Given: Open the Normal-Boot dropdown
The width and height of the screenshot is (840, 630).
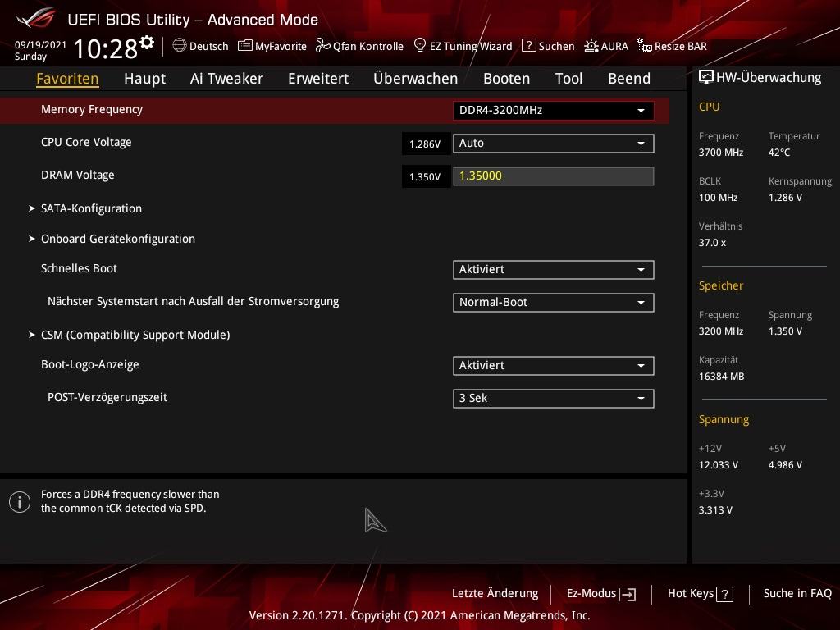Looking at the screenshot, I should point(554,302).
